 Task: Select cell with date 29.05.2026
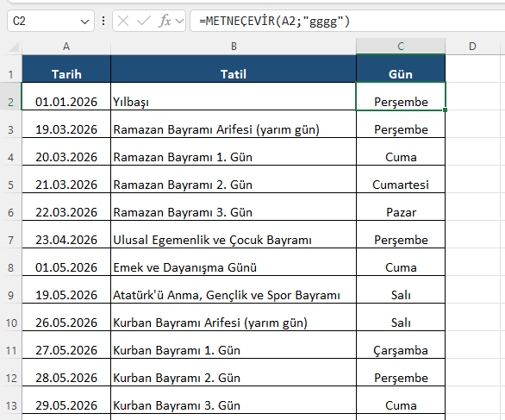pyautogui.click(x=66, y=400)
